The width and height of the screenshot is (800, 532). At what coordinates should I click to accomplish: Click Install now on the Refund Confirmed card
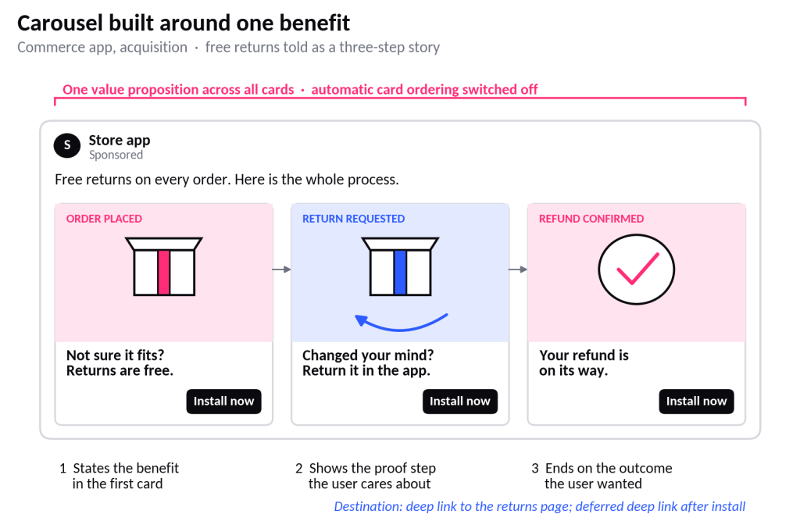pos(696,402)
